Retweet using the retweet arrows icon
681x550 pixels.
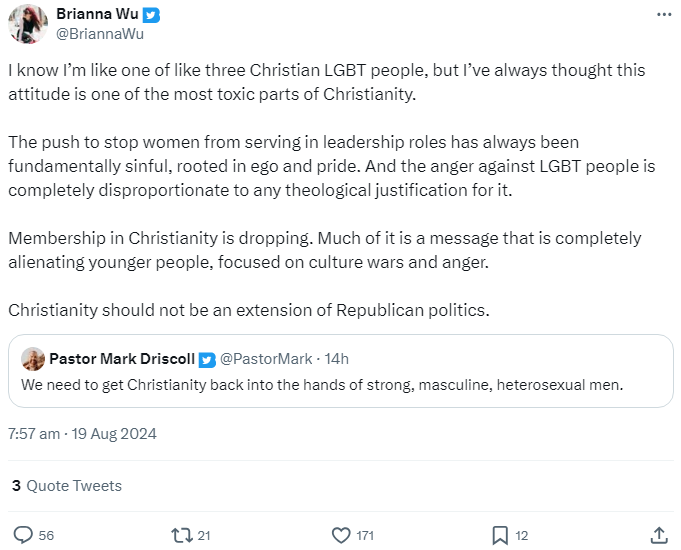point(182,535)
